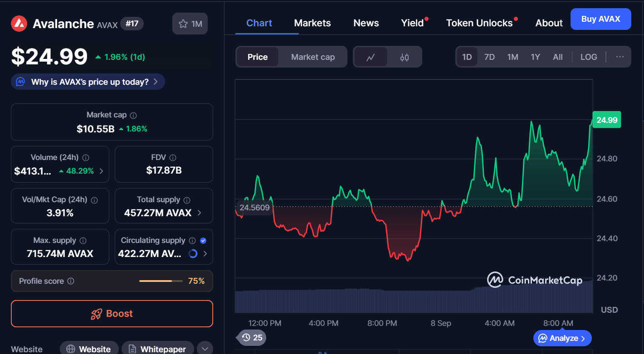Expand Volume (24h) details chevron
644x354 pixels.
pyautogui.click(x=101, y=171)
